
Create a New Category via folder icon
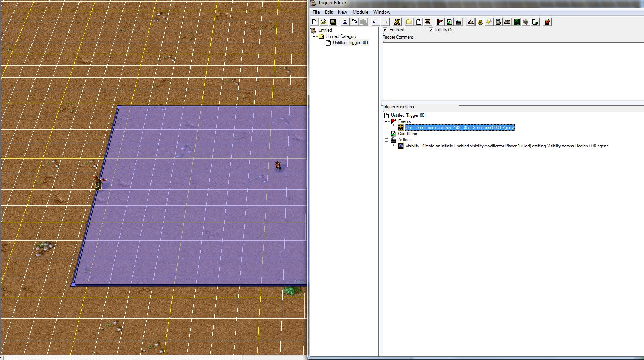coord(409,22)
